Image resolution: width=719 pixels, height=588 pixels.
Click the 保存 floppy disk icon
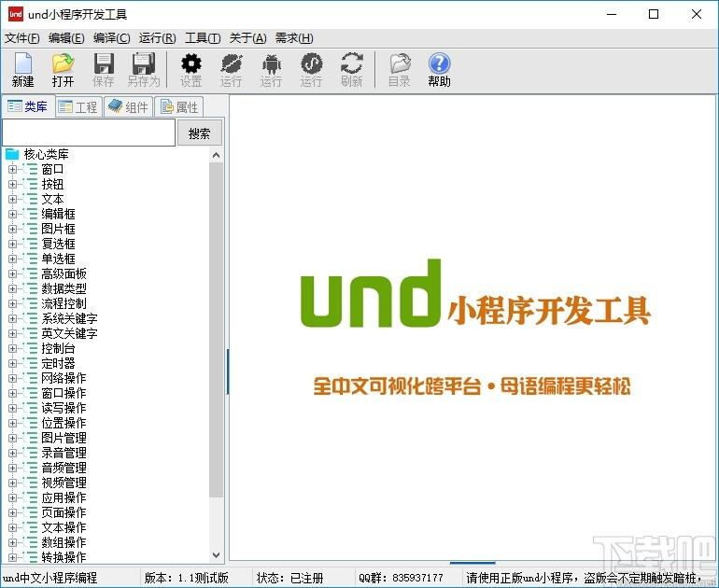point(104,63)
